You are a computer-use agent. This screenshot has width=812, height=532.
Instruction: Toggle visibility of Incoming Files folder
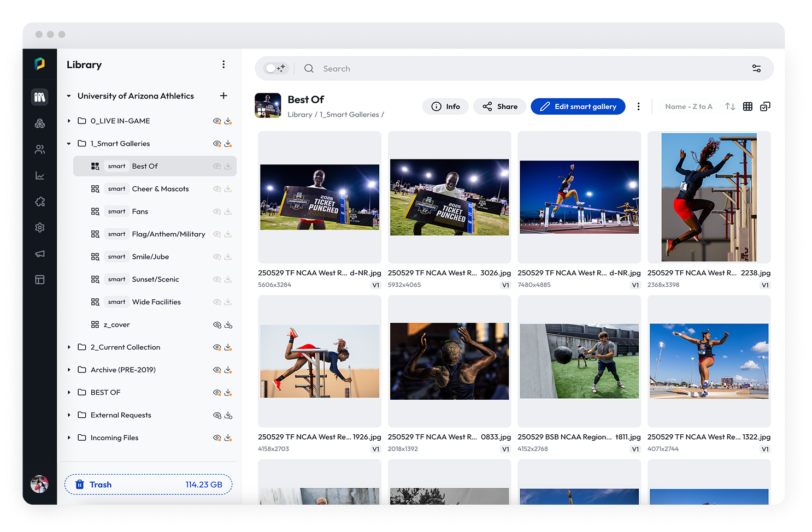click(217, 438)
